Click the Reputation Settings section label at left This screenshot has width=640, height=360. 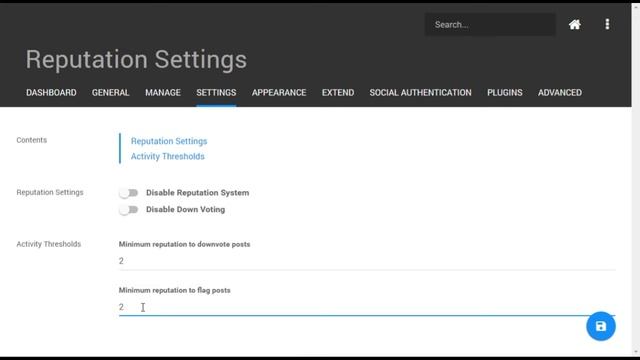[50, 192]
